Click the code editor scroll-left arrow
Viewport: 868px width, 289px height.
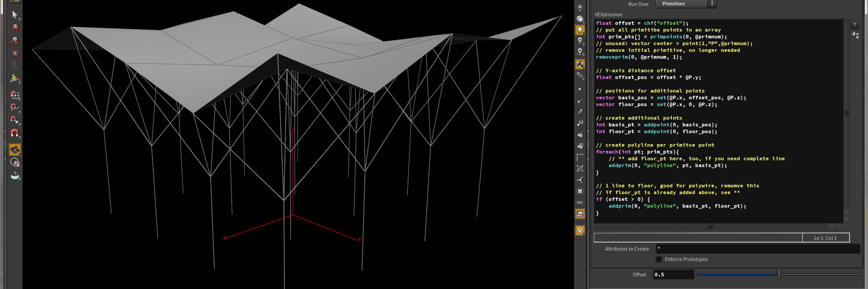(831, 227)
